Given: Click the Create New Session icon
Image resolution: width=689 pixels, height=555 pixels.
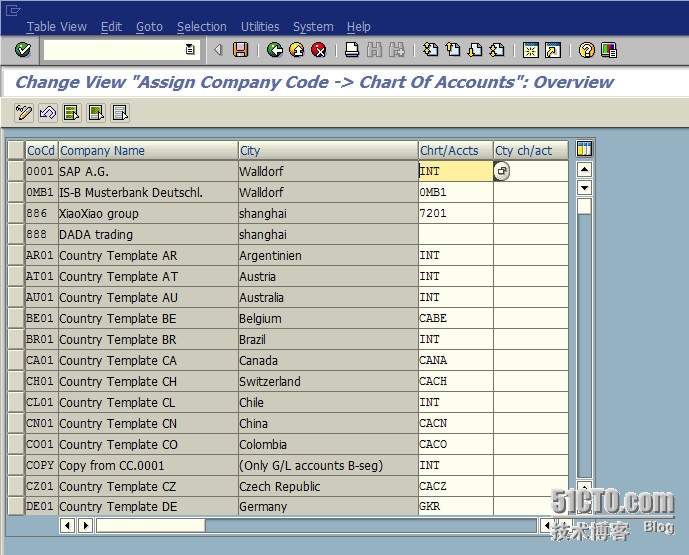Looking at the screenshot, I should pyautogui.click(x=530, y=50).
